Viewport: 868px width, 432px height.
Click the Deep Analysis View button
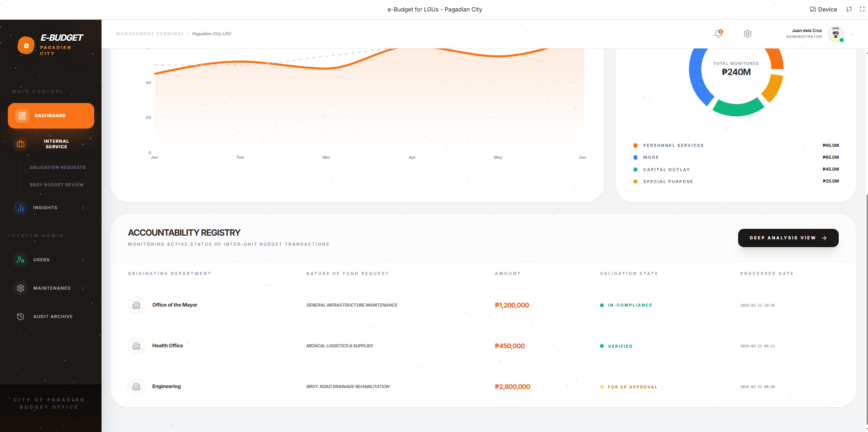point(788,238)
